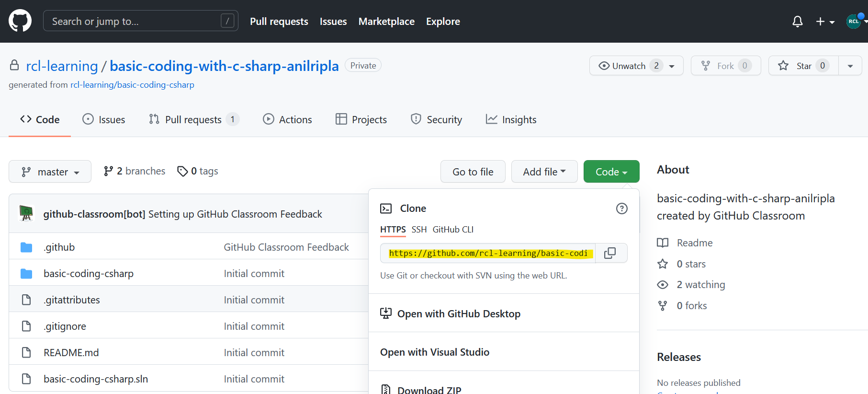This screenshot has height=394, width=868.
Task: Click the .gitattributes file icon
Action: (x=26, y=300)
